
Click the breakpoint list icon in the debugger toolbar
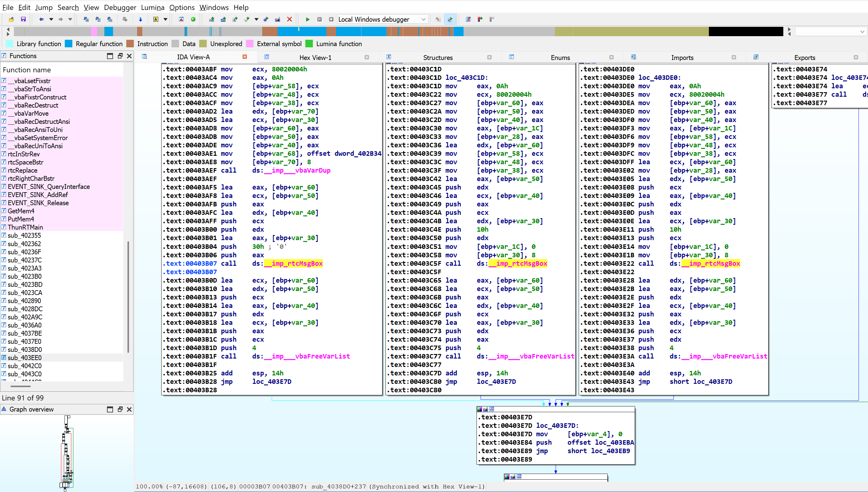click(x=468, y=19)
